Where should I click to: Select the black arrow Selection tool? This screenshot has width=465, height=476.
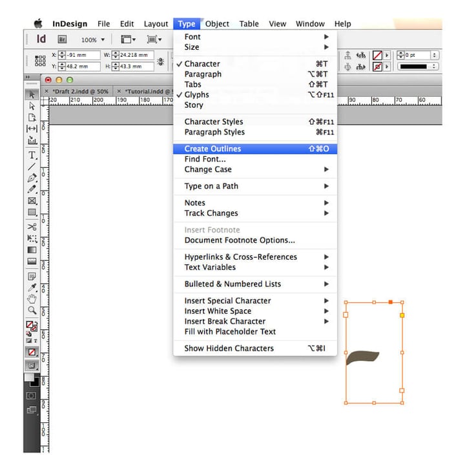coord(32,95)
